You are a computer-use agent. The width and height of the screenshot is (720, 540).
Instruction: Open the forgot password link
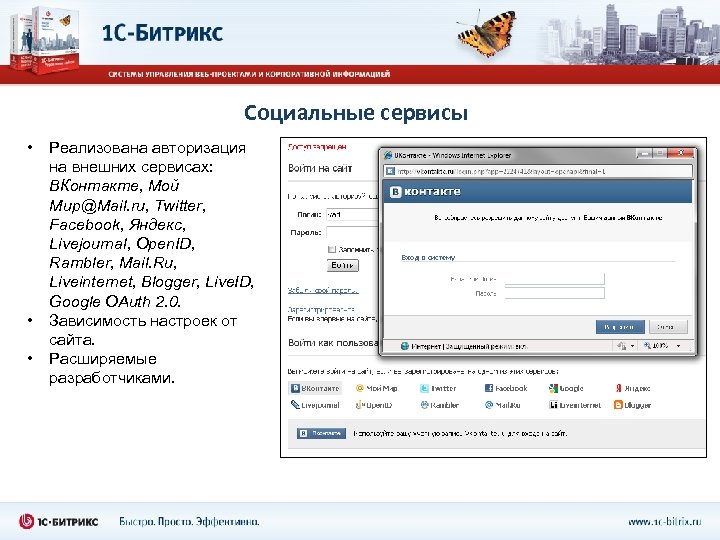click(x=323, y=290)
